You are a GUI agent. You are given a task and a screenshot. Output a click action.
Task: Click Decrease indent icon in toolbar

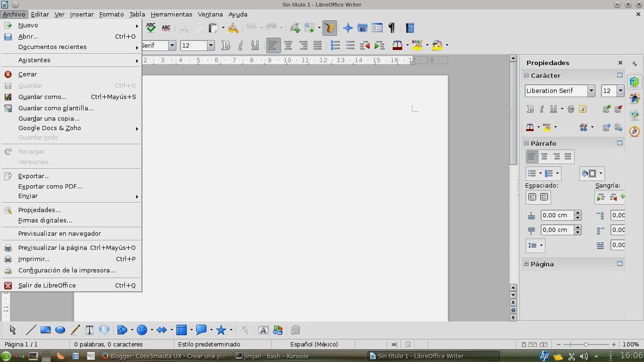364,45
